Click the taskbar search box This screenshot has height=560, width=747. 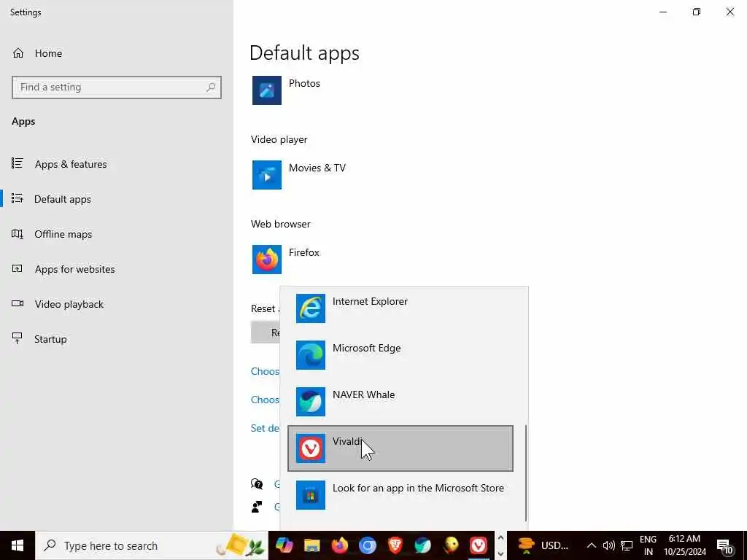[152, 545]
